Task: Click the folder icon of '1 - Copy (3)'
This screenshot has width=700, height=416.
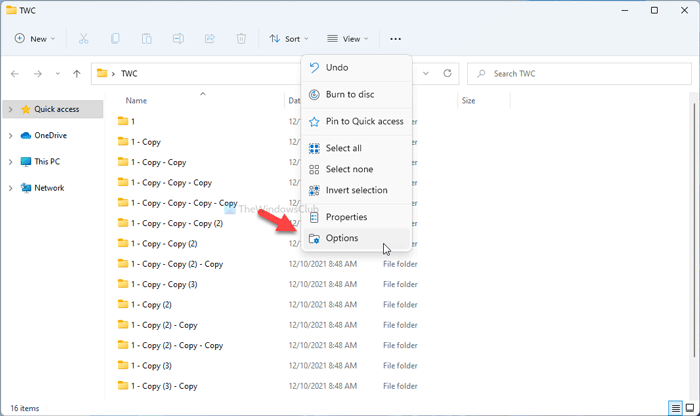Action: (123, 365)
